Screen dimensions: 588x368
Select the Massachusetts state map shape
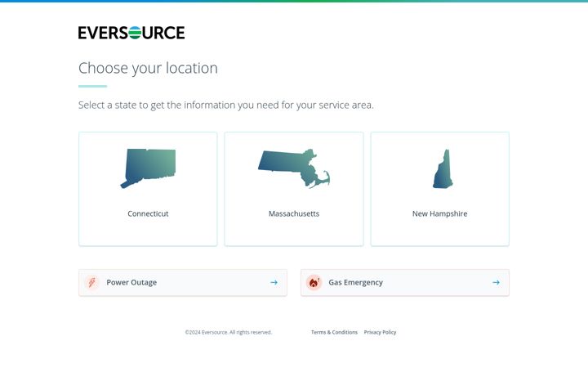[x=294, y=168]
